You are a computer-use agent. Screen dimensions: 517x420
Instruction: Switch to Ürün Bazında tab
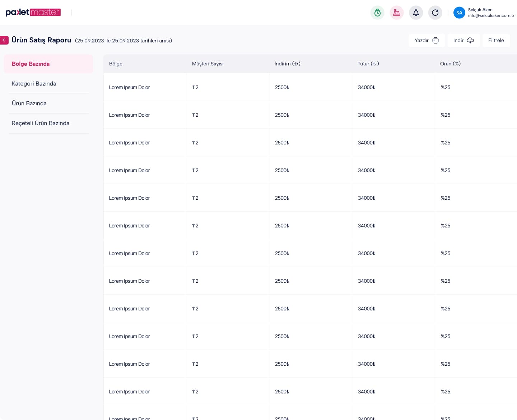48,103
